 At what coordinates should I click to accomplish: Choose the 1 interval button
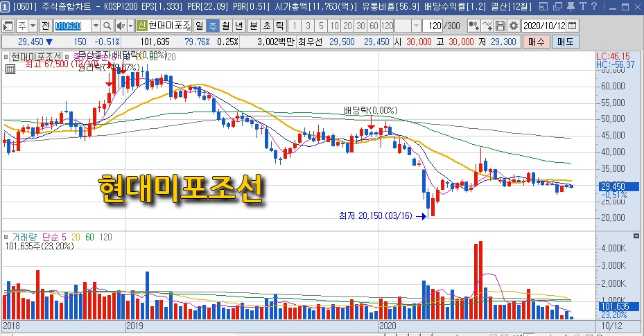click(295, 26)
